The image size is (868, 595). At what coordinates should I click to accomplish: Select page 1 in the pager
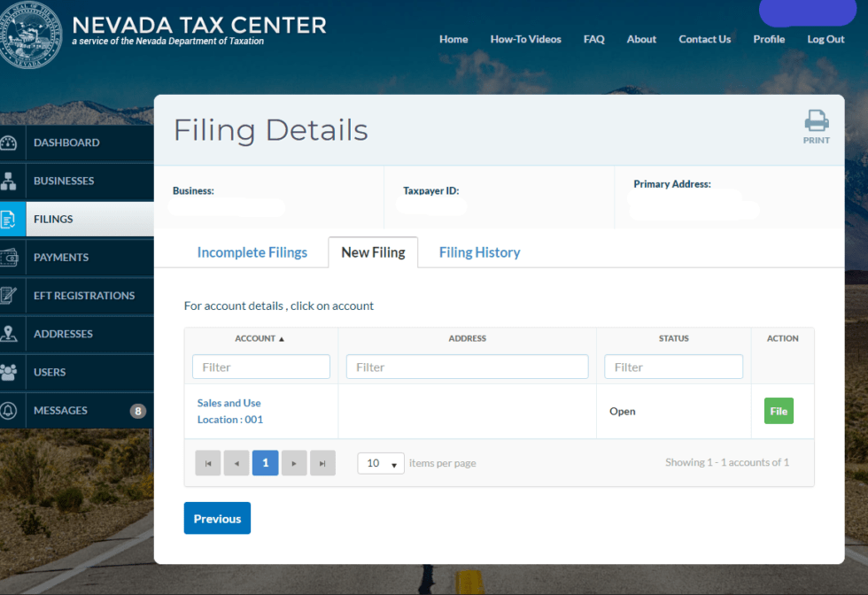pyautogui.click(x=265, y=462)
